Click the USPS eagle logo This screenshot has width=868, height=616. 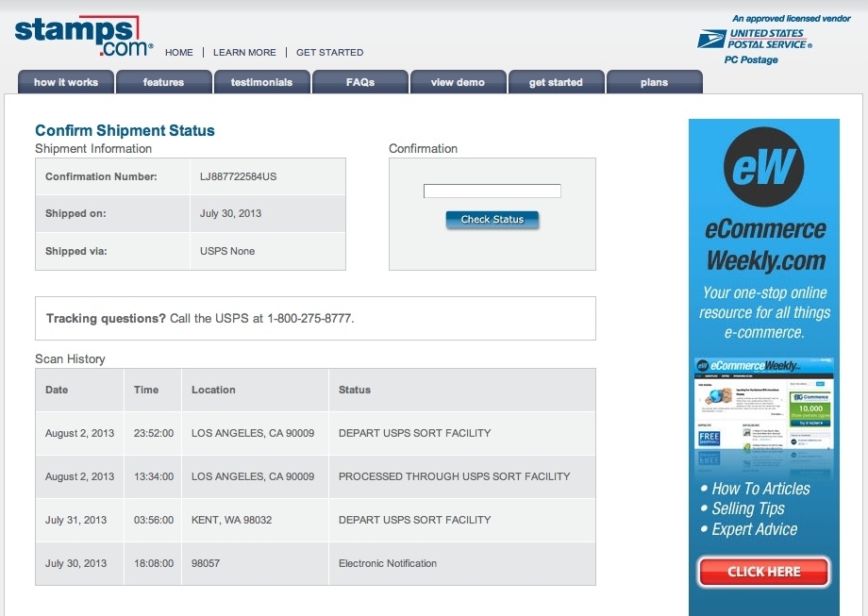[711, 40]
